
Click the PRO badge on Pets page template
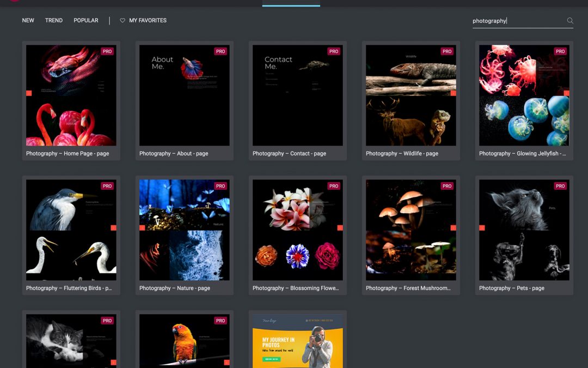pos(560,186)
